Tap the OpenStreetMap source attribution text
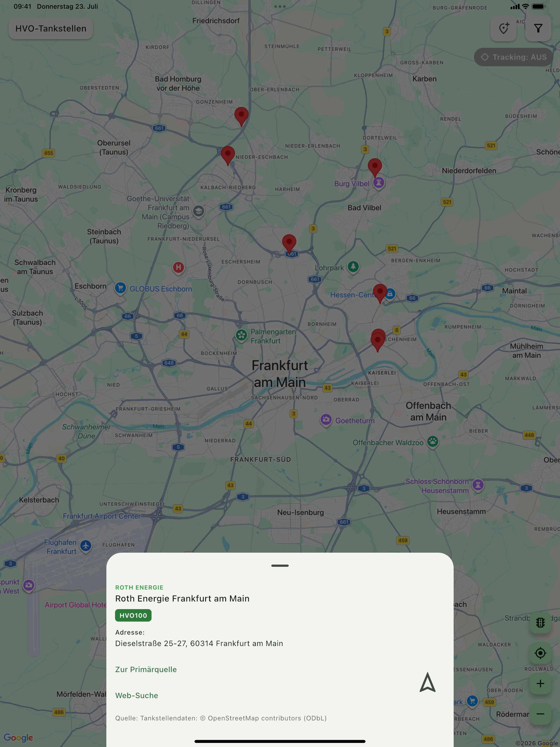The width and height of the screenshot is (560, 747). click(x=221, y=718)
